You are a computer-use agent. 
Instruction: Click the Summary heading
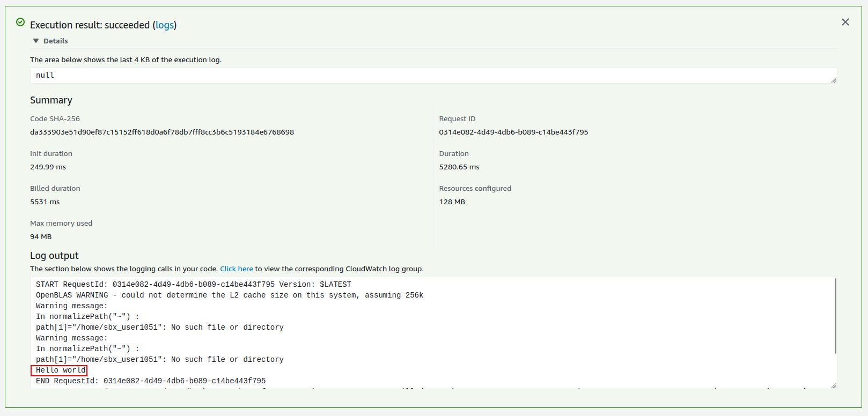coord(51,100)
